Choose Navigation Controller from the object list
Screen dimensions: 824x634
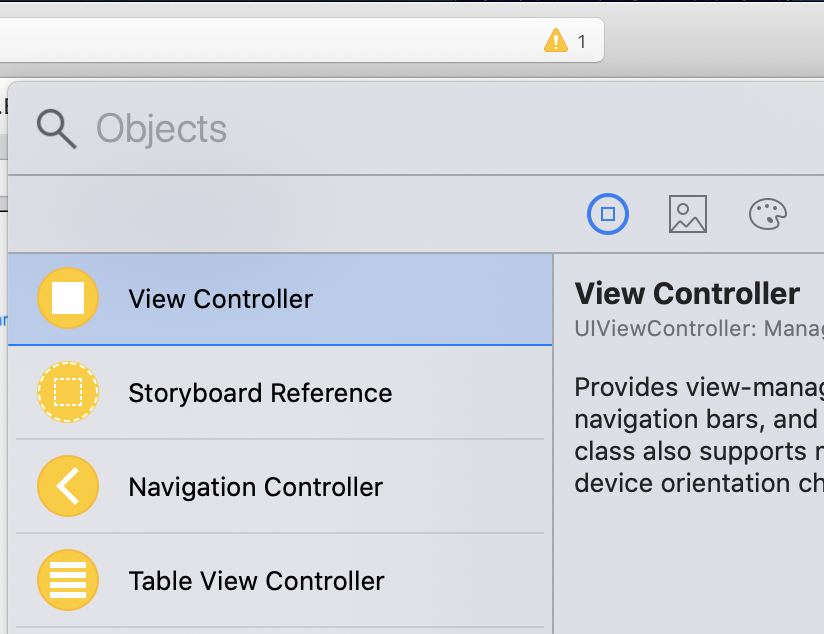tap(256, 487)
